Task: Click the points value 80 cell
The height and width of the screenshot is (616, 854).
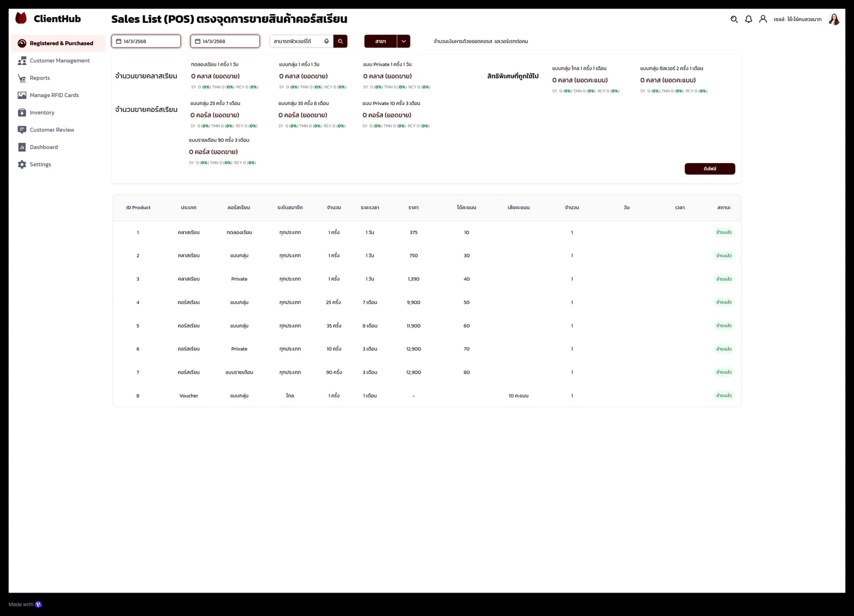Action: click(x=466, y=372)
